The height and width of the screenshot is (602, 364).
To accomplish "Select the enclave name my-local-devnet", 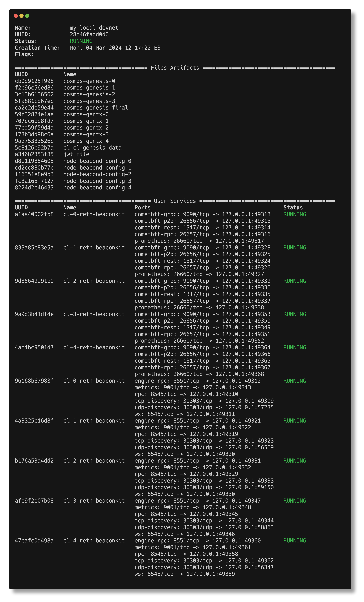I will click(94, 28).
